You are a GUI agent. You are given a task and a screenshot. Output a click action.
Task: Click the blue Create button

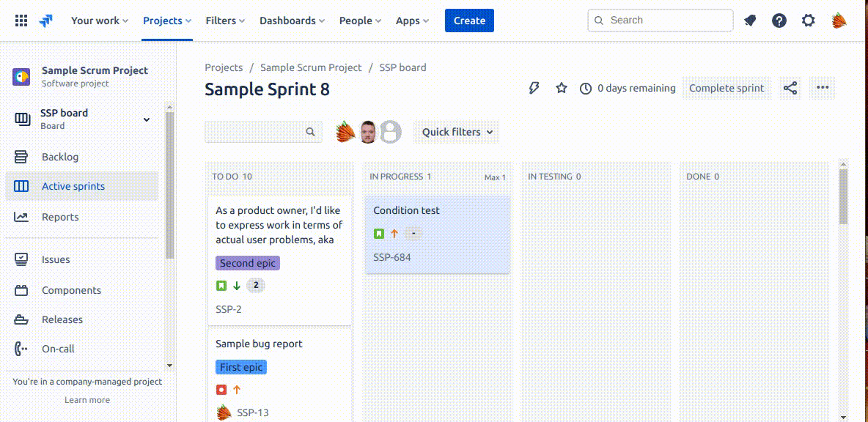[x=469, y=21]
